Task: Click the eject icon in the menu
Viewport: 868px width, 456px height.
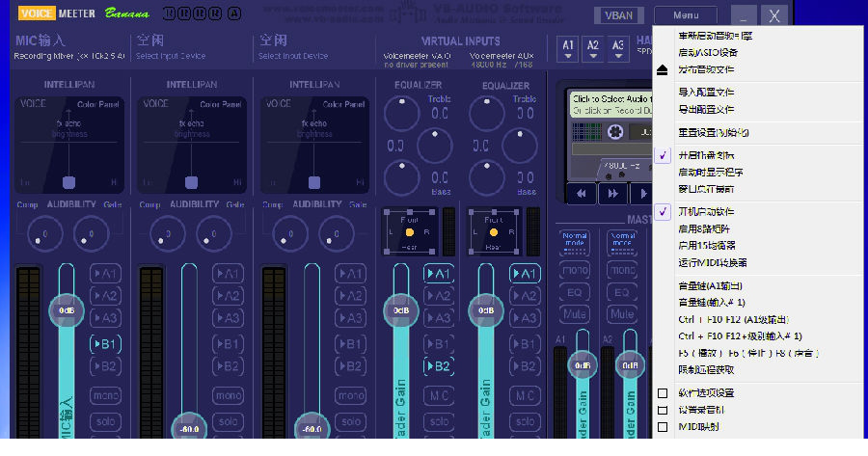Action: [662, 69]
